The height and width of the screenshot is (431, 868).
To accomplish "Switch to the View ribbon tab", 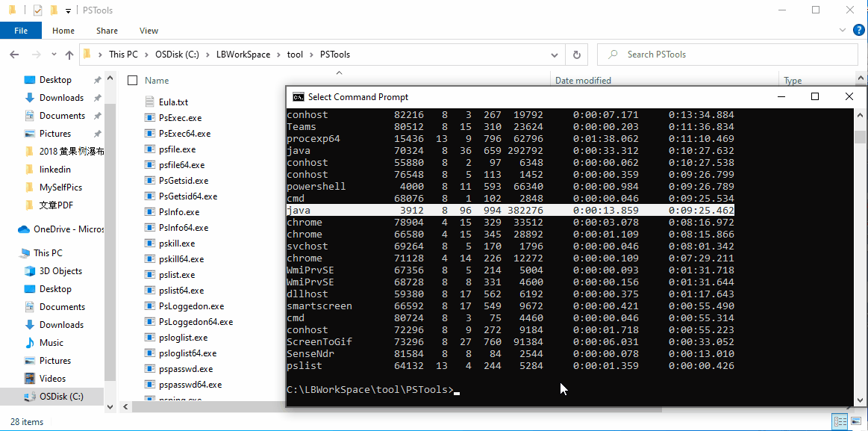I will (149, 31).
